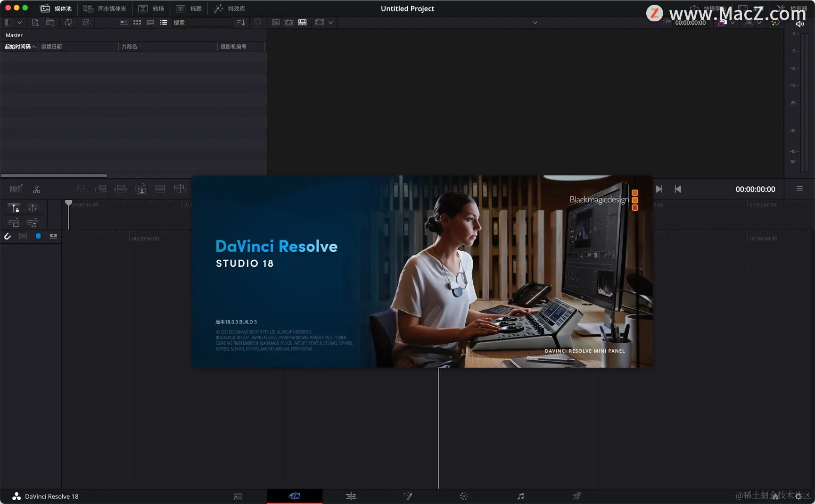Click the viewer safe area overlay icon

[320, 22]
